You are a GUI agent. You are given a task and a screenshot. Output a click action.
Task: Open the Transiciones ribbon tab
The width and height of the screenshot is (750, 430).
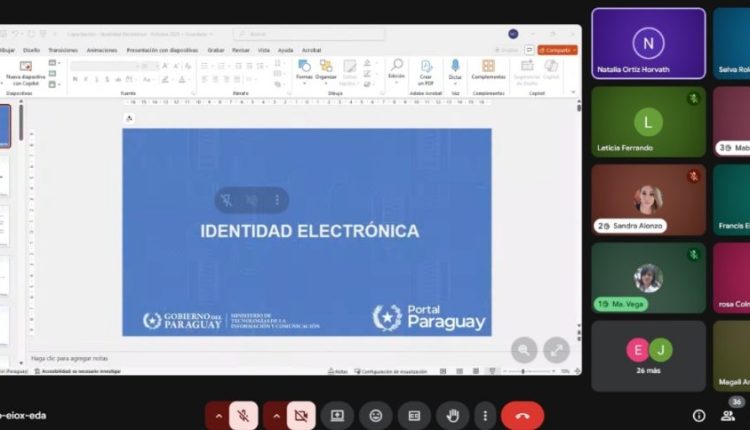point(62,49)
